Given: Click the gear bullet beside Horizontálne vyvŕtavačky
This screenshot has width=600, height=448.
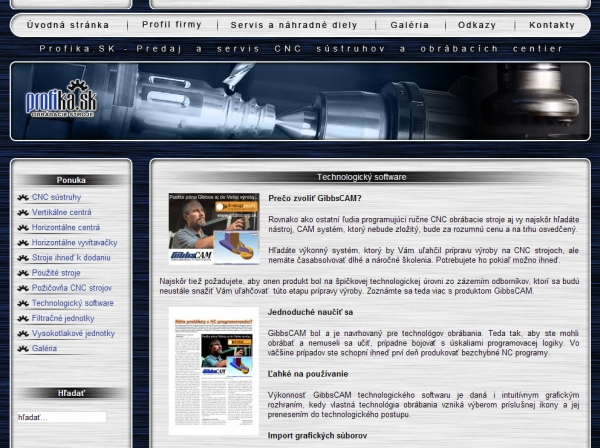Looking at the screenshot, I should [x=23, y=243].
